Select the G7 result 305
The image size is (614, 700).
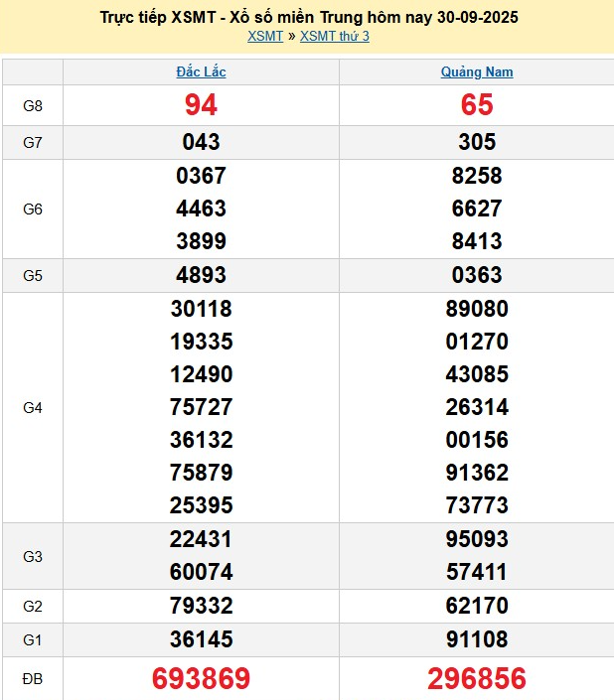(477, 142)
